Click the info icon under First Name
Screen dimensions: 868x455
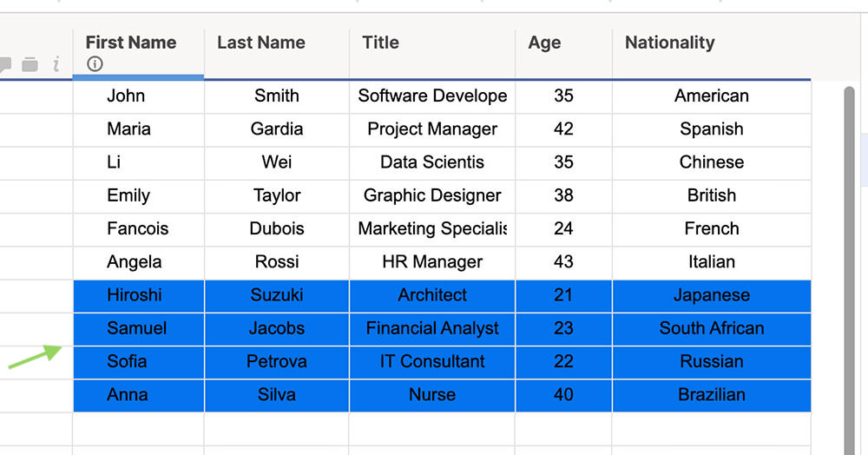(95, 64)
